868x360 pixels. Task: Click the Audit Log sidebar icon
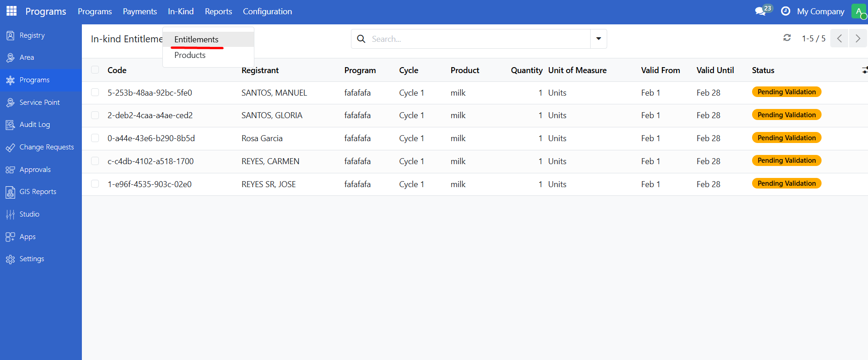point(10,125)
